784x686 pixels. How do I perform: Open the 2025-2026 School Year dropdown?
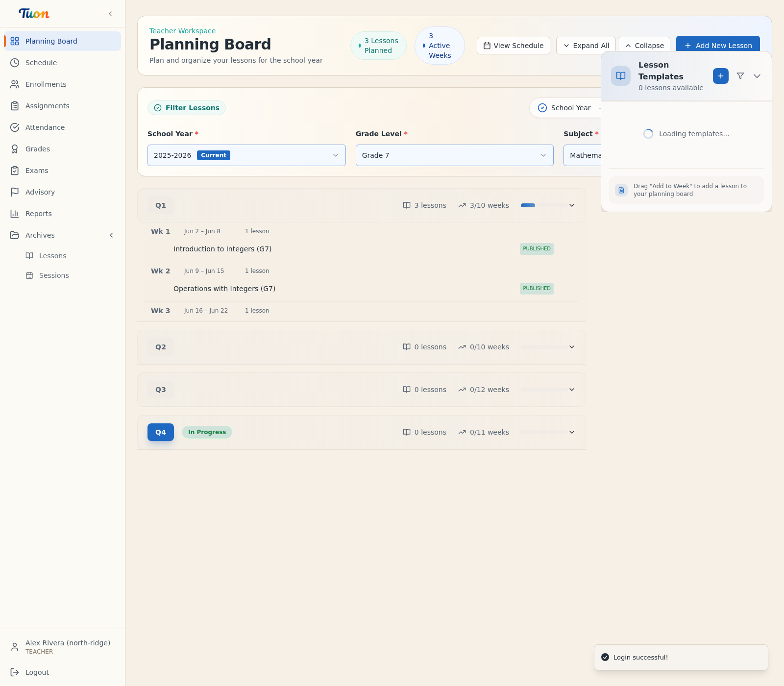pyautogui.click(x=246, y=155)
